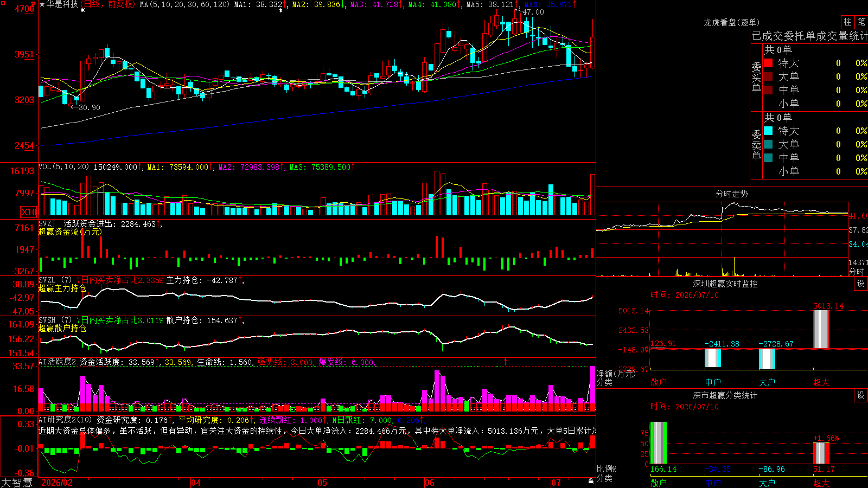Click the 大智慧 logo text at bottom-left
Screen dimensions: 868x488
click(x=17, y=482)
